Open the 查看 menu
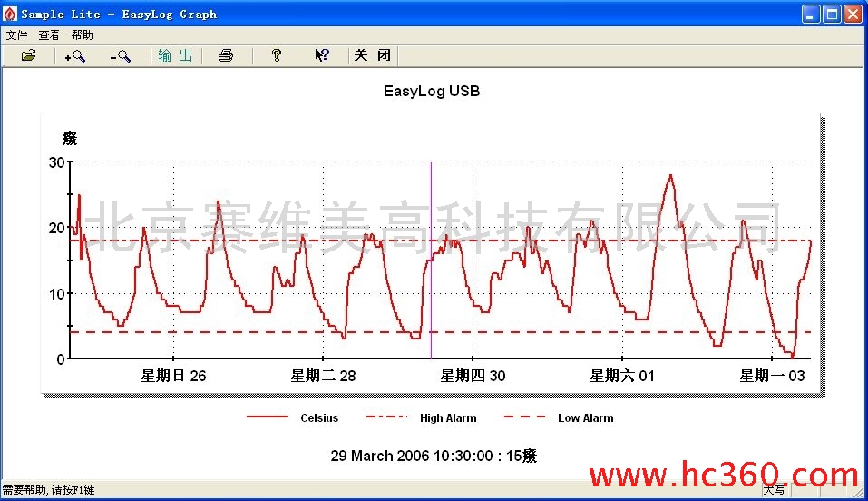 (x=49, y=34)
